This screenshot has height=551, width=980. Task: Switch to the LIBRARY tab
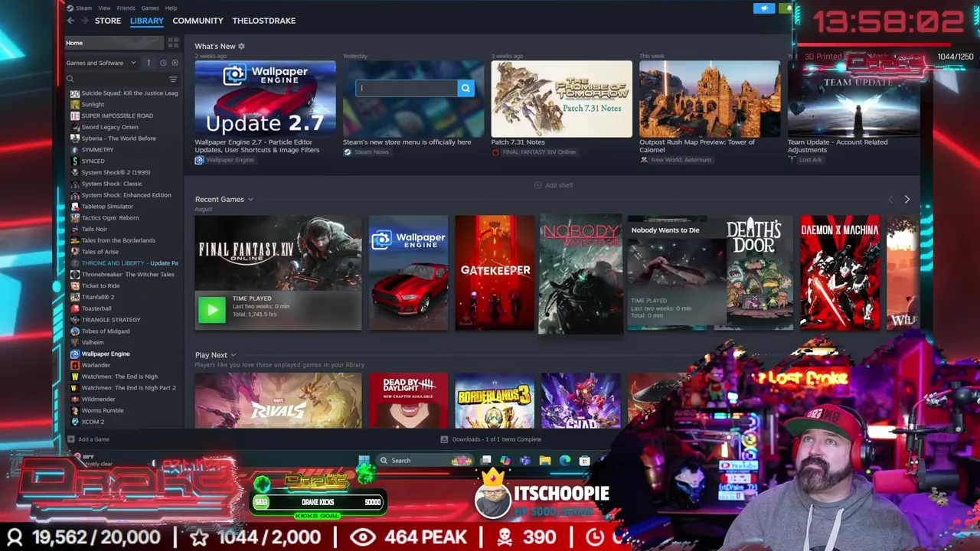(146, 21)
